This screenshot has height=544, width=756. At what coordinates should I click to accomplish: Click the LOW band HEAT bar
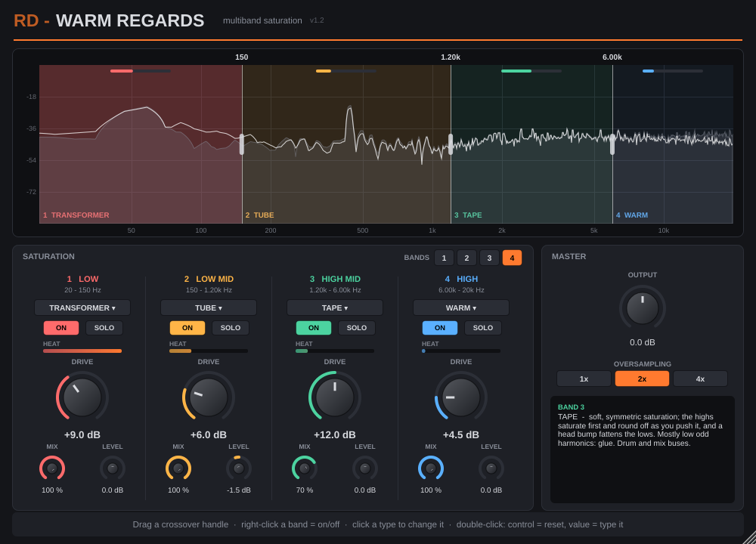pos(82,351)
